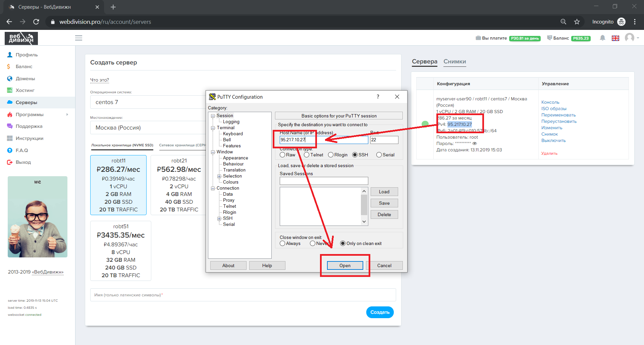Image resolution: width=644 pixels, height=345 pixels.
Task: Click the saved sessions list scrollbar
Action: coord(364,205)
